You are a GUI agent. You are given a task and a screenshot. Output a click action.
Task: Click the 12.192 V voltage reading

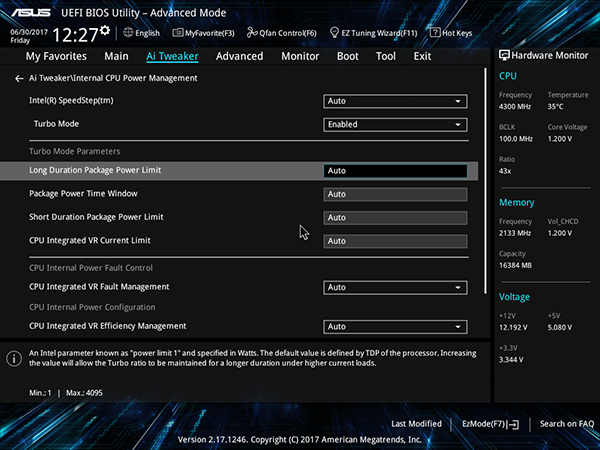tap(513, 328)
